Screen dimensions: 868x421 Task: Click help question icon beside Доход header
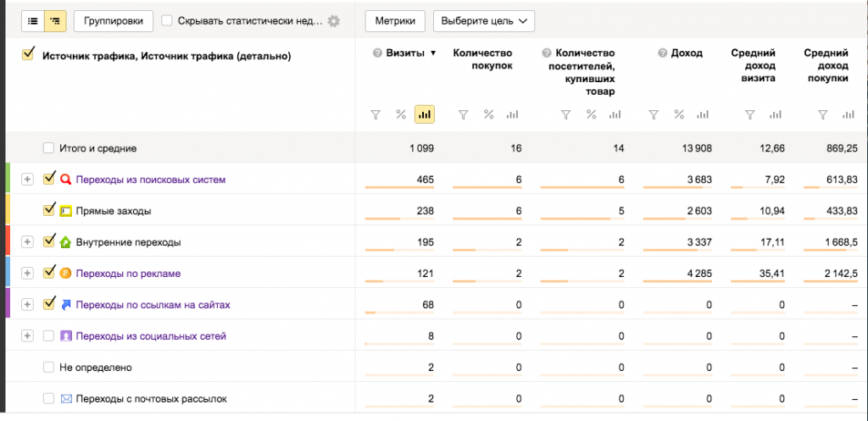[663, 53]
